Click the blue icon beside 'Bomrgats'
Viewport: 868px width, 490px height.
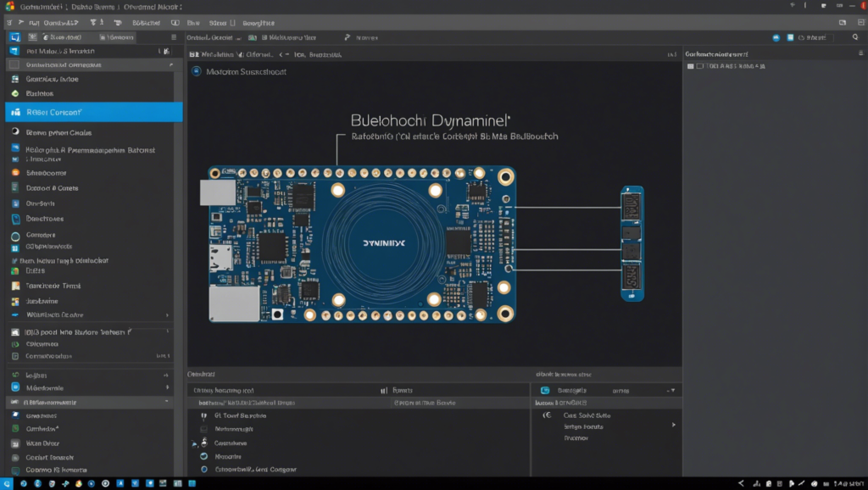pyautogui.click(x=545, y=390)
